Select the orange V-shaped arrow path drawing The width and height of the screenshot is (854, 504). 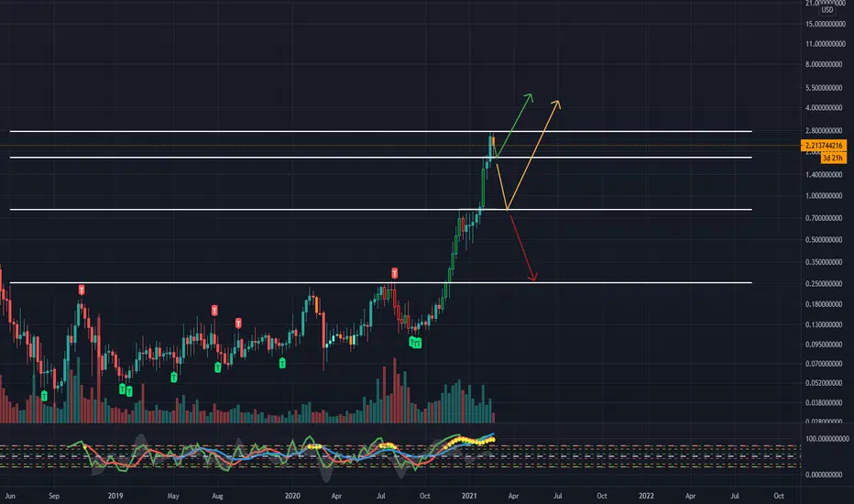pyautogui.click(x=529, y=155)
